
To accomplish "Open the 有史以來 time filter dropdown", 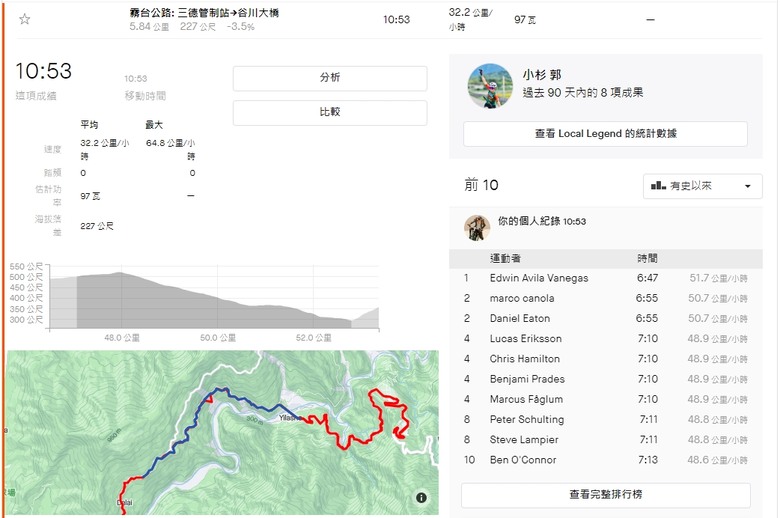I will 702,186.
